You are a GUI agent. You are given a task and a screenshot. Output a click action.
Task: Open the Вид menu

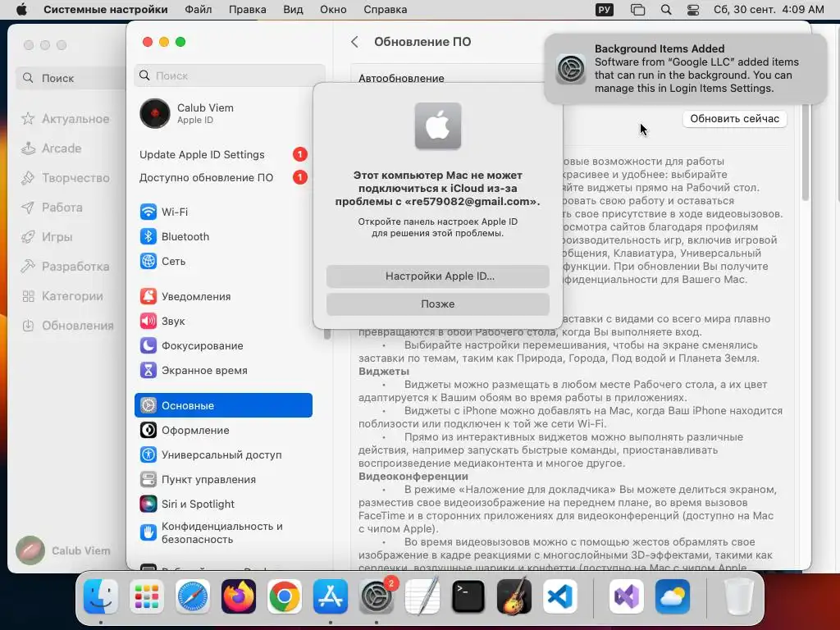click(293, 10)
